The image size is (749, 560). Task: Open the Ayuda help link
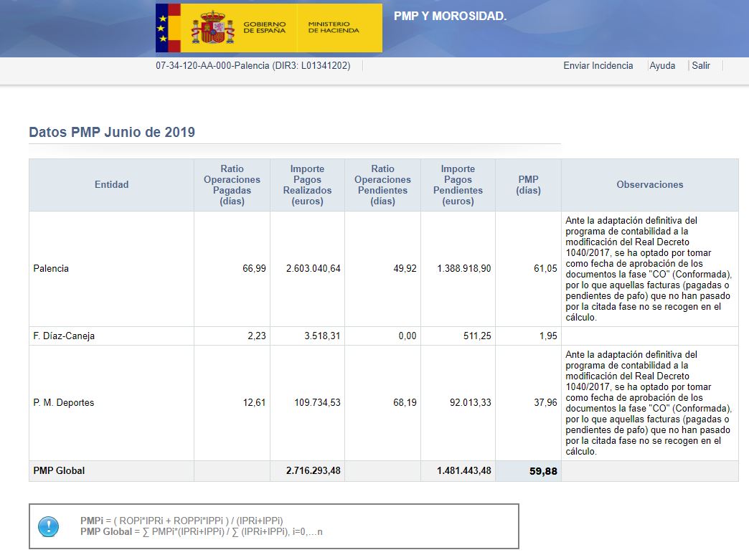(x=662, y=65)
